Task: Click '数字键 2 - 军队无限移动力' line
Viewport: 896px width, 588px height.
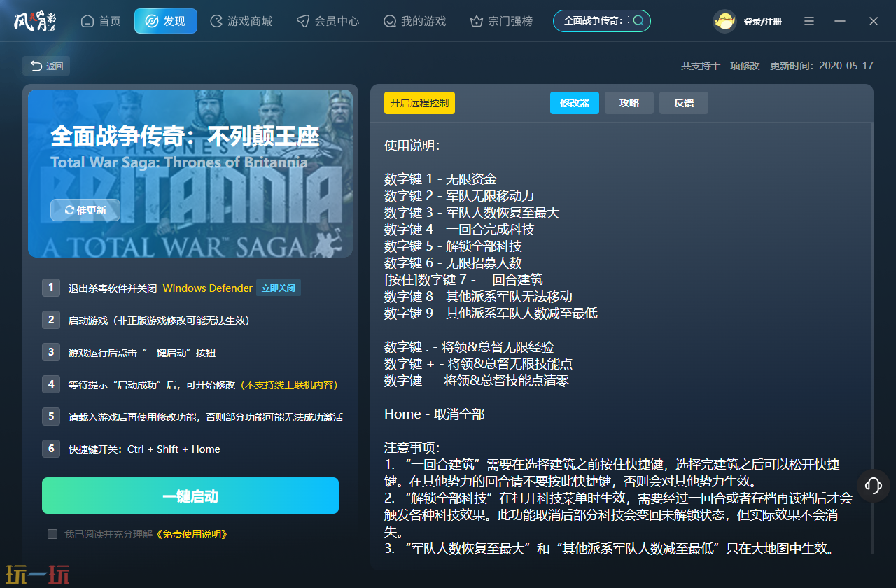Action: (x=459, y=196)
